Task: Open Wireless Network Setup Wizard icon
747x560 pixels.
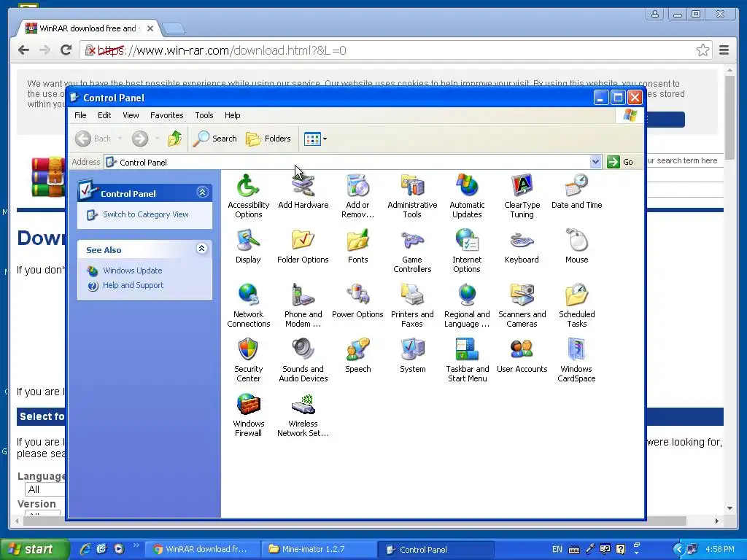Action: tap(303, 415)
